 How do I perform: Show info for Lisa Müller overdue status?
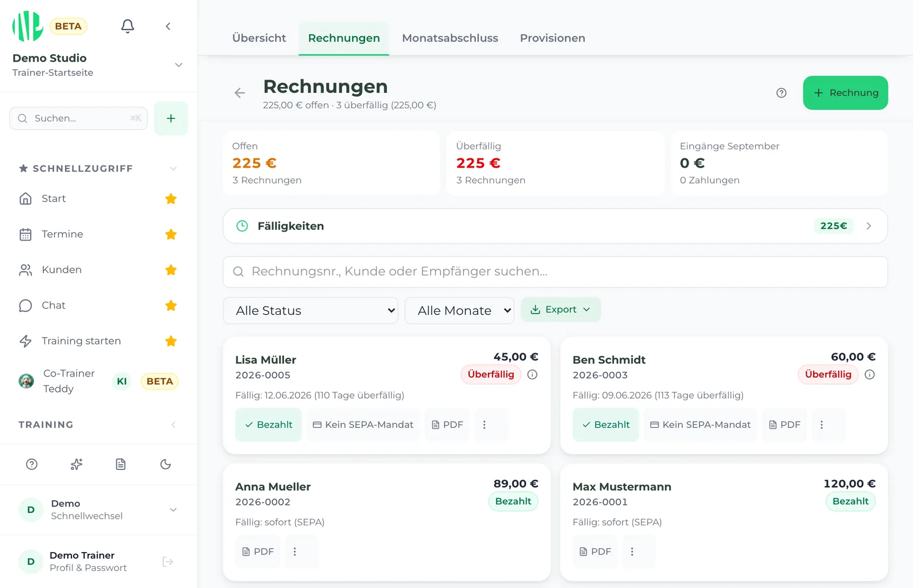(532, 375)
